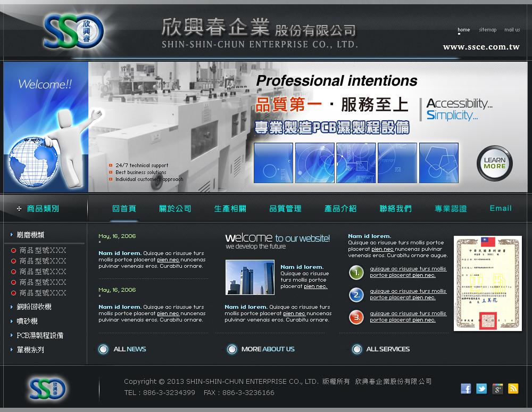Screen dimensions: 532x412
Task: Select the third 商品型號XXX item
Action: 43,271
